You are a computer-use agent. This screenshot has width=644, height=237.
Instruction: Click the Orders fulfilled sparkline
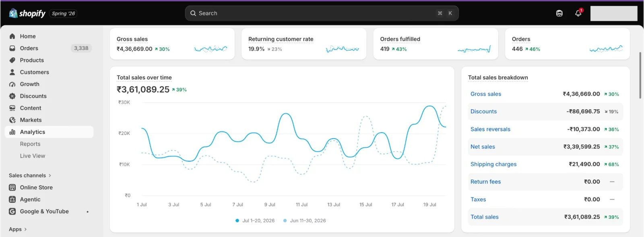point(474,49)
